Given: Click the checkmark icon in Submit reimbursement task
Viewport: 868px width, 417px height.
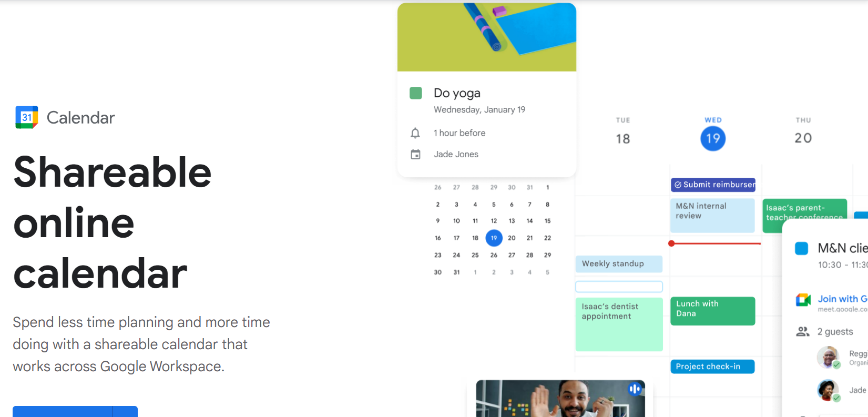Looking at the screenshot, I should click(678, 185).
